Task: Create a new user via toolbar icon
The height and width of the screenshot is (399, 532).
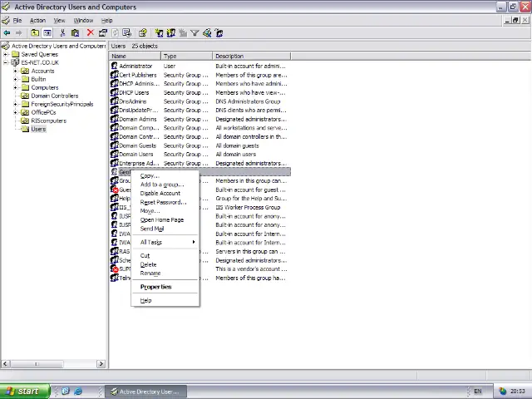Action: [159, 33]
